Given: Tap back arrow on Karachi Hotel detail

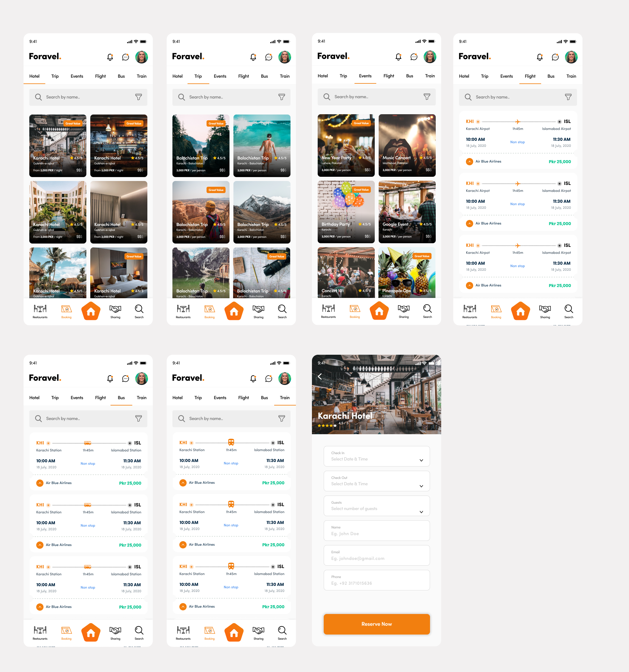Looking at the screenshot, I should point(319,376).
